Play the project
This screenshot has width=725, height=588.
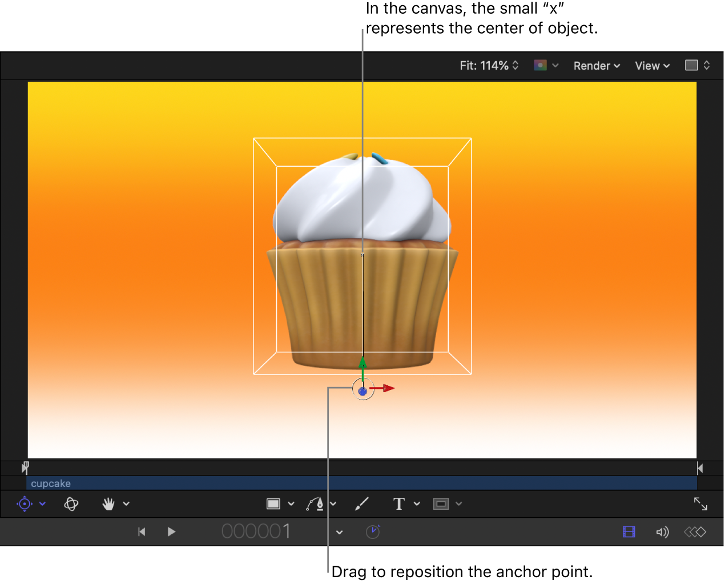click(171, 531)
